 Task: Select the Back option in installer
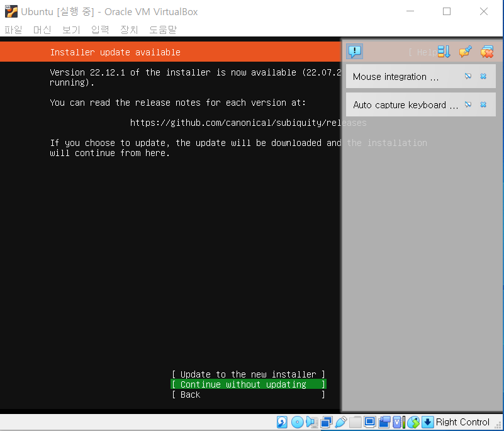click(249, 395)
